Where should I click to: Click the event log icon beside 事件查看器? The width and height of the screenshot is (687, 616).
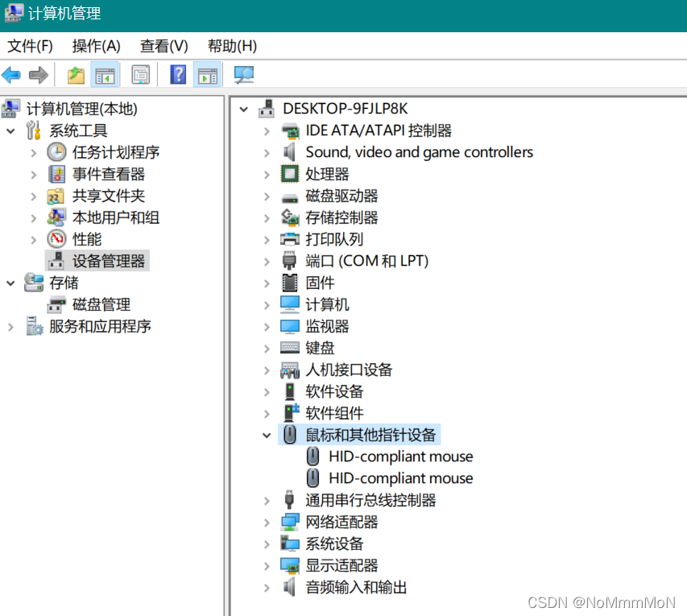(x=57, y=174)
